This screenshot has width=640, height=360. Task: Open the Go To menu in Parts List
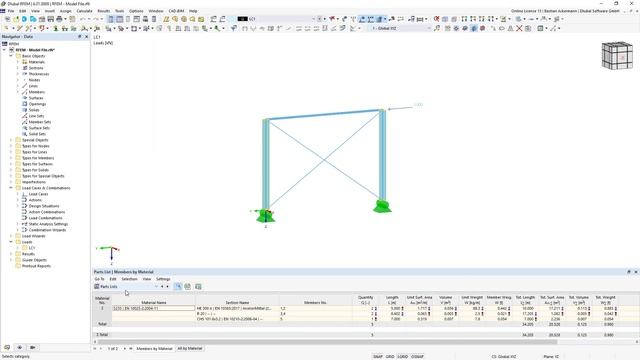point(99,279)
